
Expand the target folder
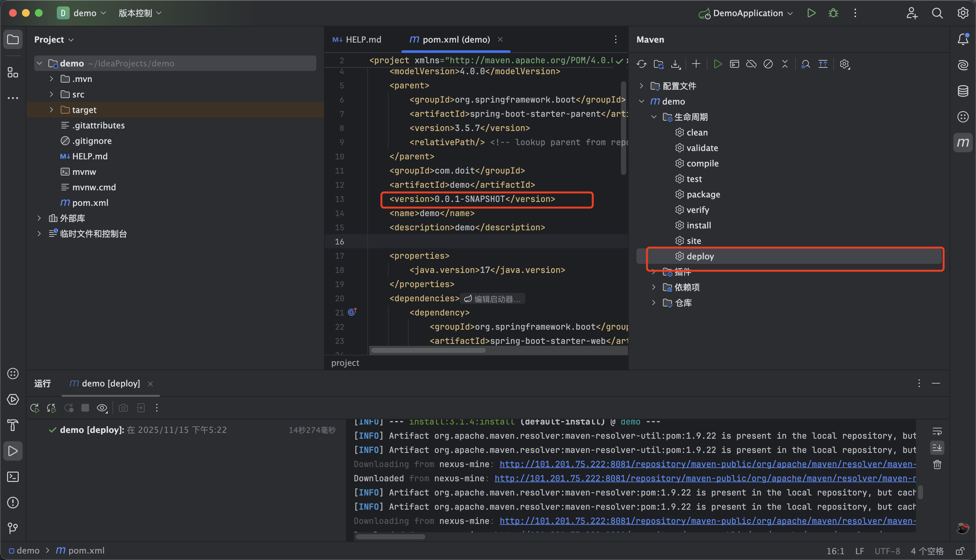tap(52, 110)
